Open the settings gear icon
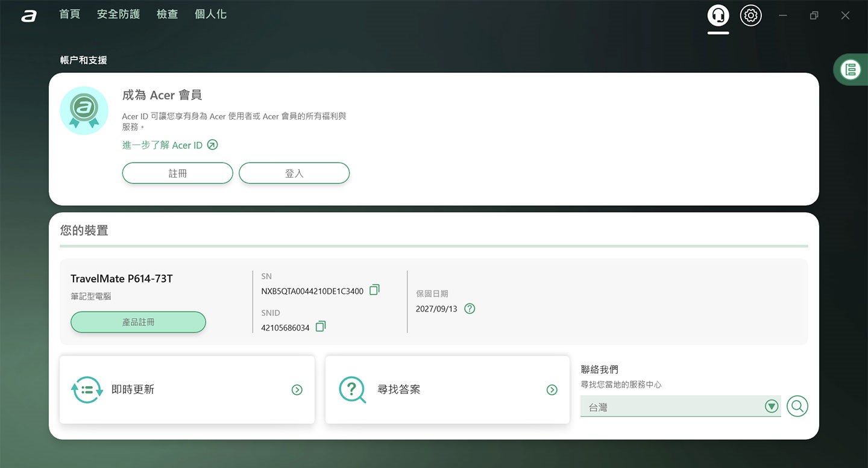868x468 pixels. [750, 16]
